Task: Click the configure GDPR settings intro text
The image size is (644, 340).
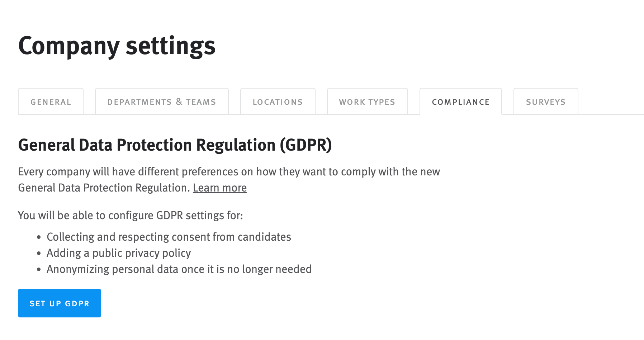Action: coord(131,215)
